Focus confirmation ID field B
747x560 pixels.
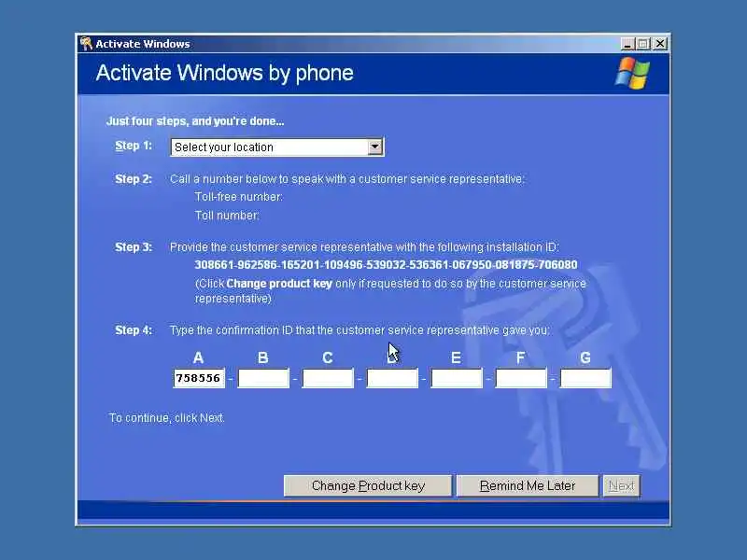[263, 378]
